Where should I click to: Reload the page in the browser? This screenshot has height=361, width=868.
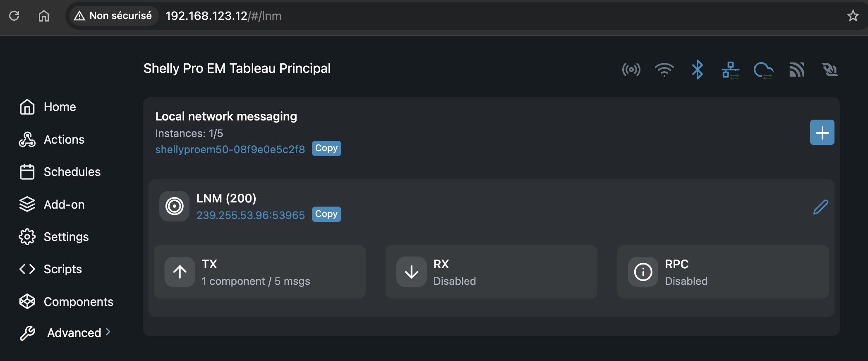(14, 16)
